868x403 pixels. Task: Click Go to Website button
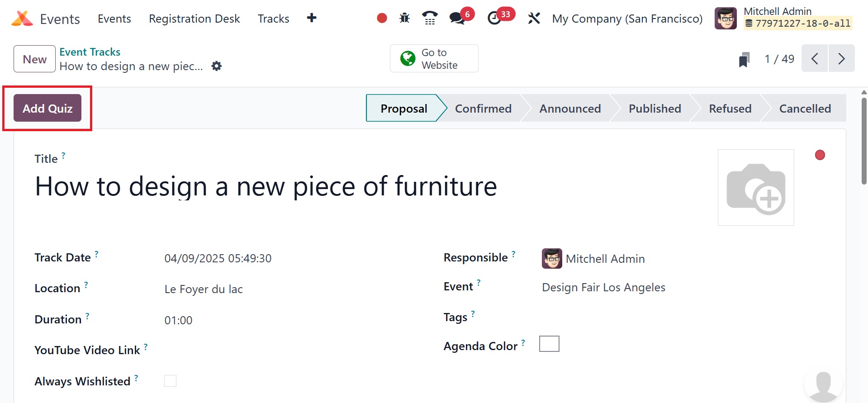click(x=434, y=59)
